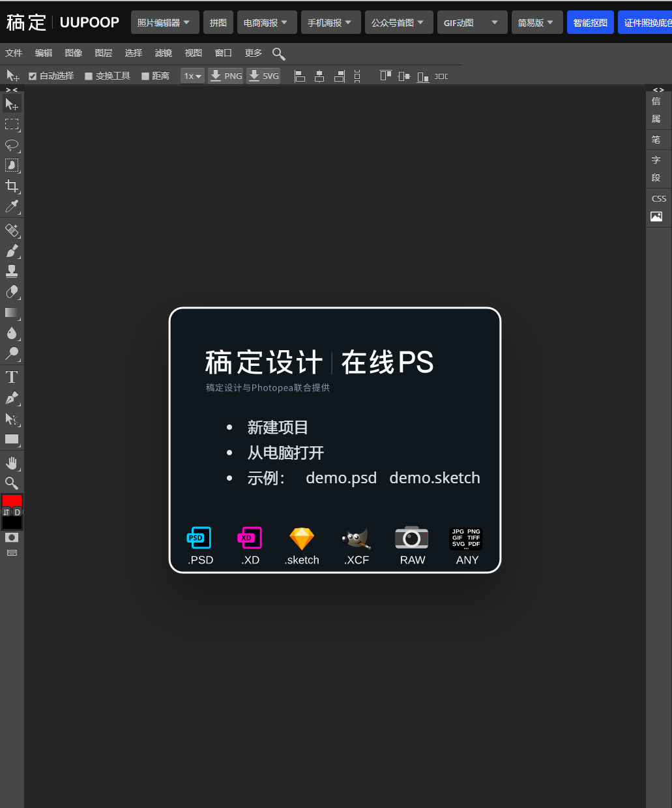Select the Lasso tool
This screenshot has height=808, width=672.
[12, 145]
